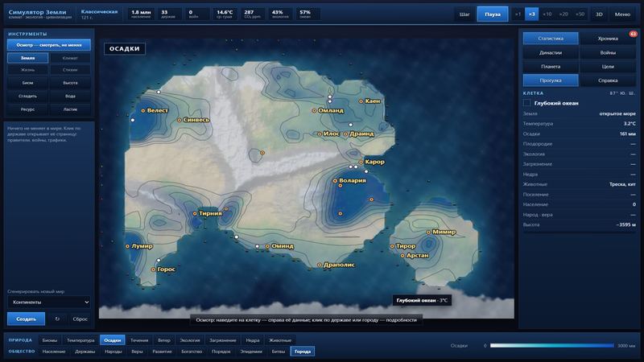Select the Драинд city marker

(346, 134)
